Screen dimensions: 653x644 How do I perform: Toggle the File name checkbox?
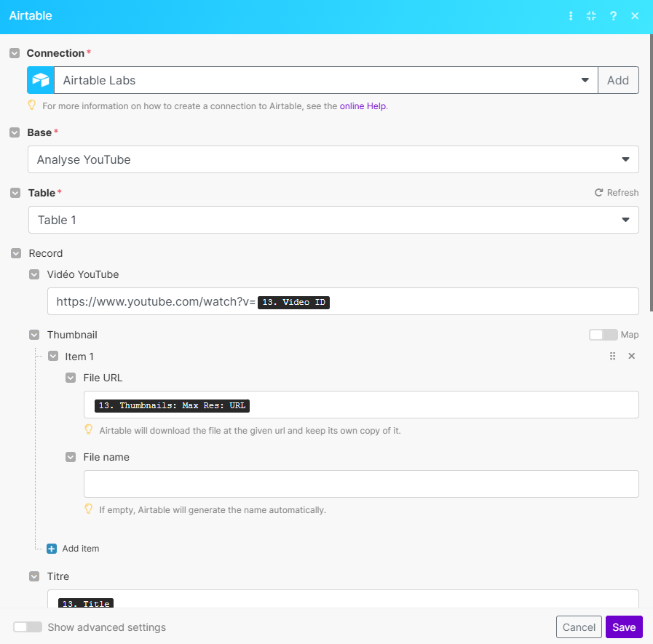[71, 457]
